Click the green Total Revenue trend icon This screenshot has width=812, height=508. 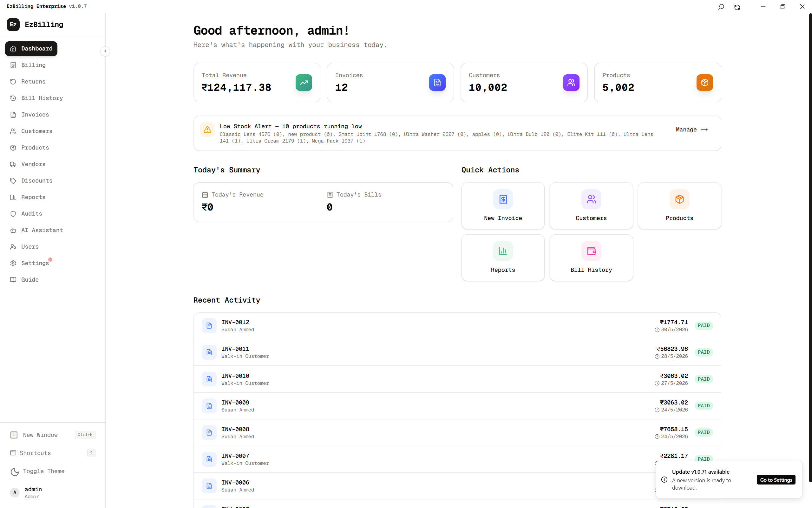pyautogui.click(x=304, y=82)
